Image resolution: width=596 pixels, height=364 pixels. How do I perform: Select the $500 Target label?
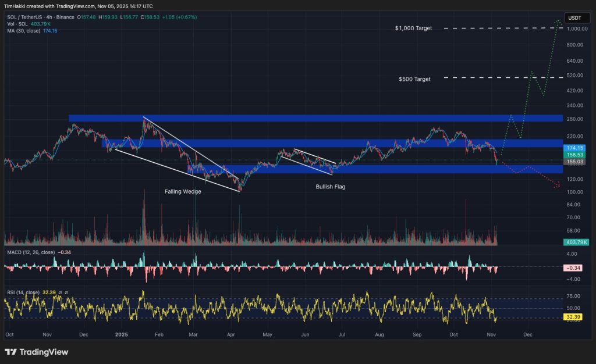point(414,79)
